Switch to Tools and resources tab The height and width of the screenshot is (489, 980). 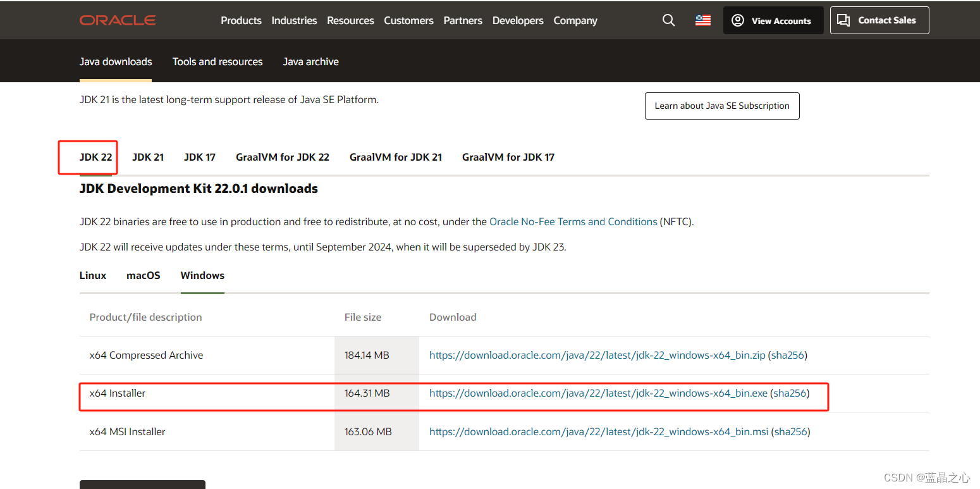217,61
